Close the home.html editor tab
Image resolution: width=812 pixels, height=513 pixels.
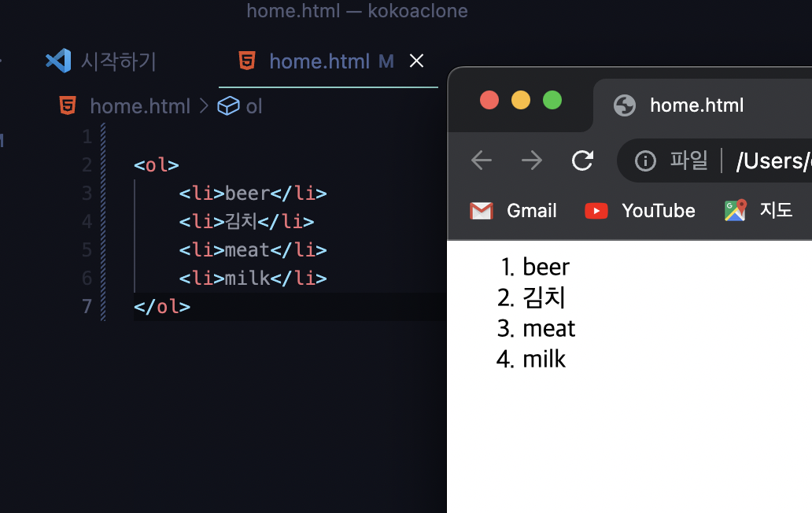point(416,61)
